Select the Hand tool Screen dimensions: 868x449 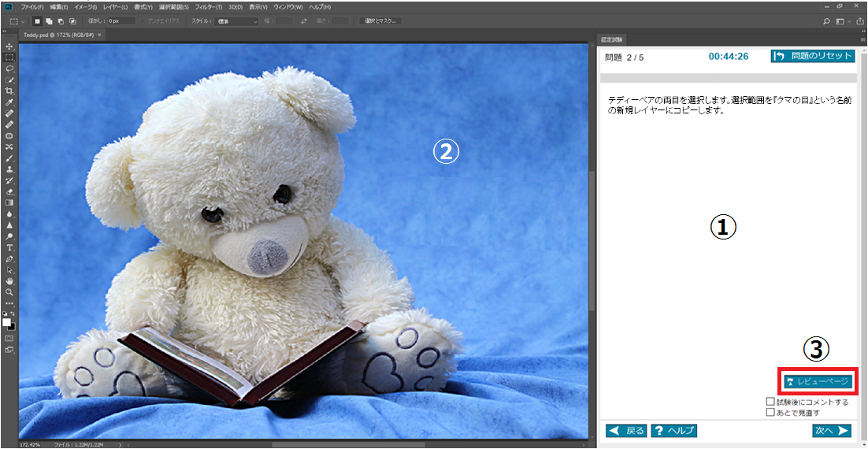coord(9,280)
